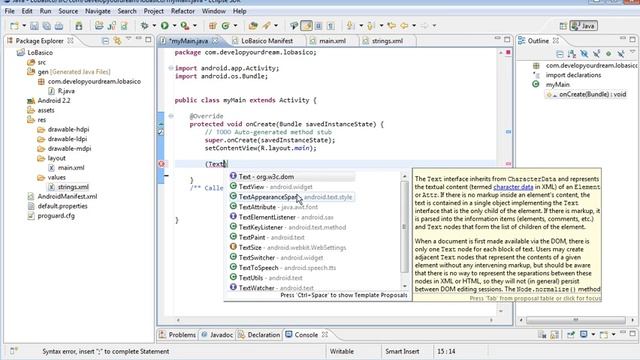Image resolution: width=640 pixels, height=360 pixels.
Task: Switch to the strings.xml editor tab
Action: tap(387, 41)
